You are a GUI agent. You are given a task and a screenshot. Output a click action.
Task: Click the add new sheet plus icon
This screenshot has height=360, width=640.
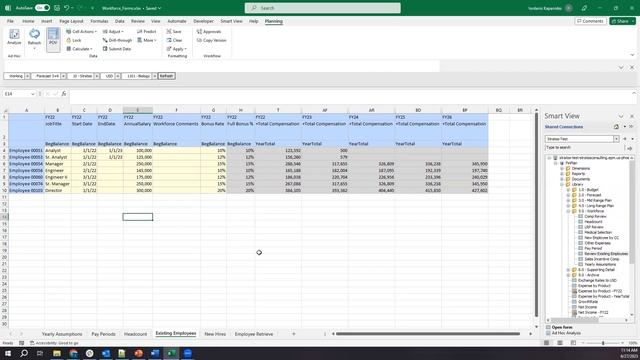tap(293, 334)
